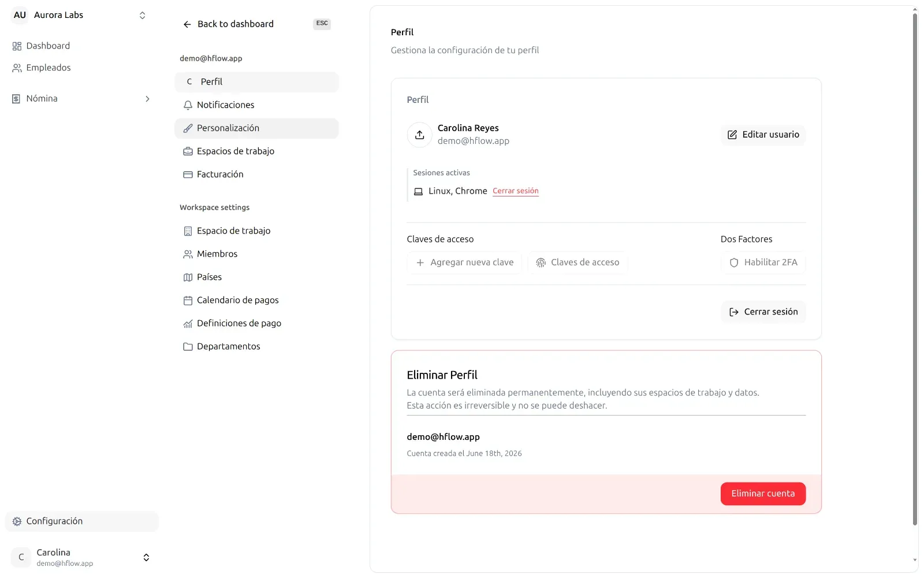
Task: Click the C user avatar at bottom
Action: point(21,557)
